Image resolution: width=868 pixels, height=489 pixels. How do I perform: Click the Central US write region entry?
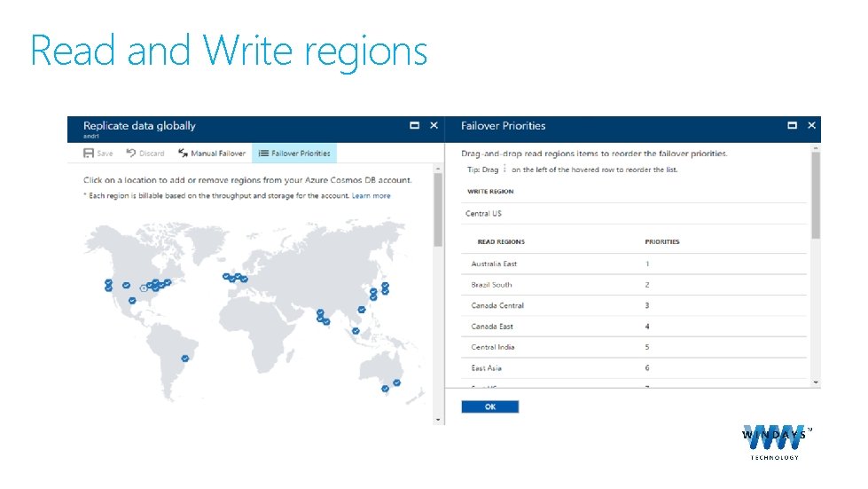pyautogui.click(x=633, y=214)
